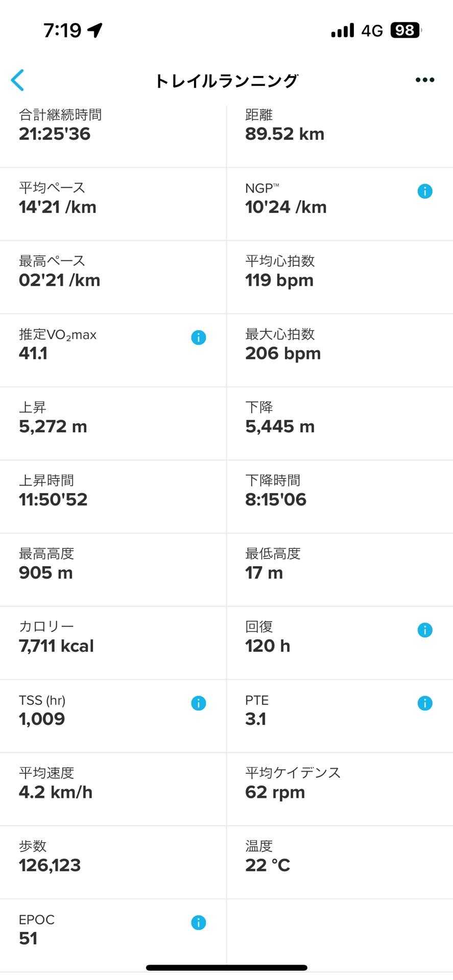Tap the TSS (hr) info icon

click(x=199, y=703)
